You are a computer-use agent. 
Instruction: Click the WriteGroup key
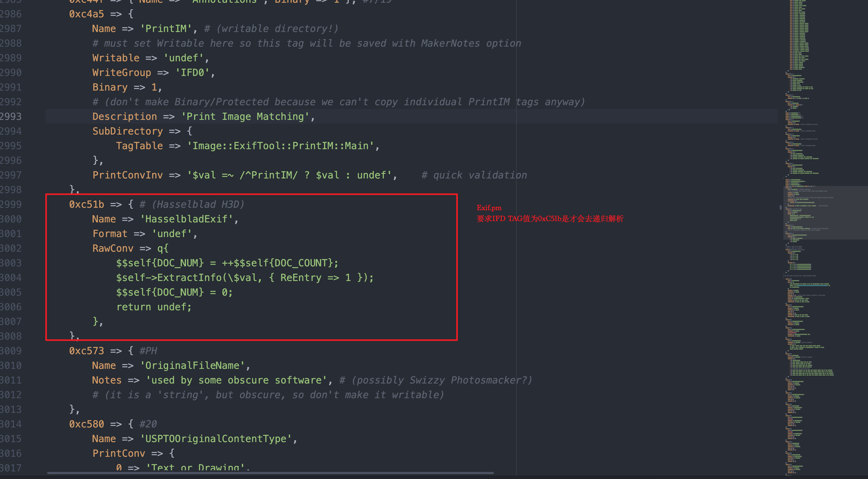(x=122, y=72)
